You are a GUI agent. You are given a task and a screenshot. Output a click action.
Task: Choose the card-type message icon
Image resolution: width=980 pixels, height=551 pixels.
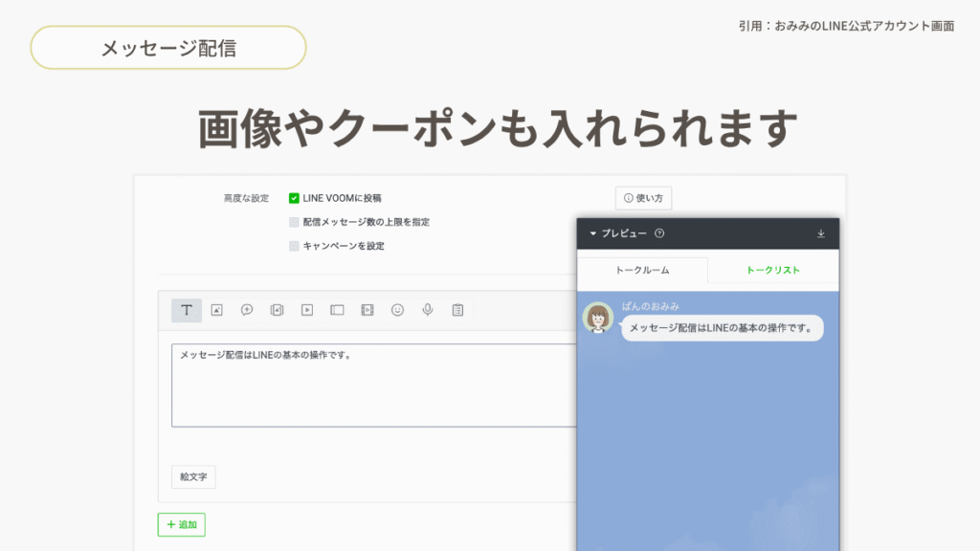tap(337, 310)
